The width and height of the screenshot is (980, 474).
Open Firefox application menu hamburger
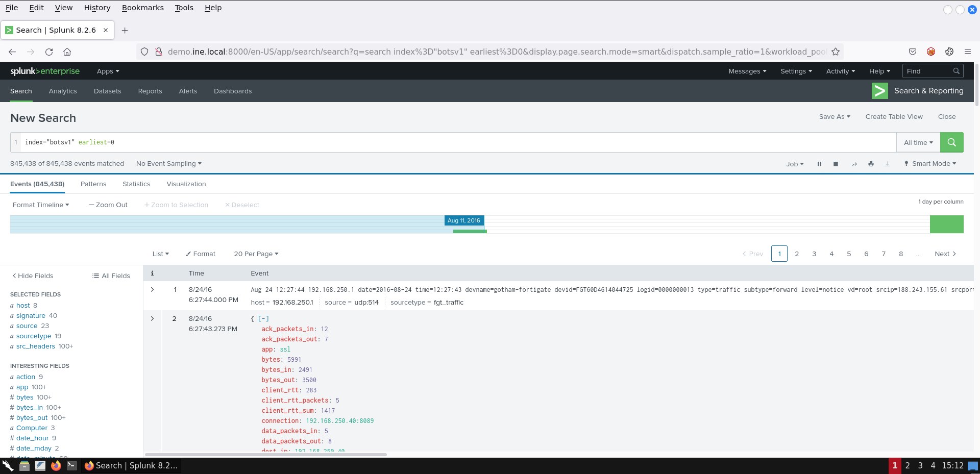(x=967, y=52)
